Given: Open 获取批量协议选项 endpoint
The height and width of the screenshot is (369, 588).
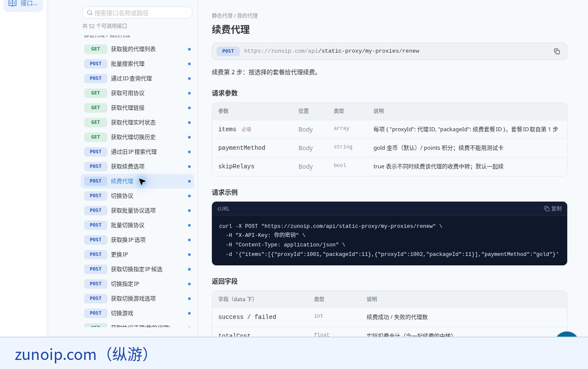Looking at the screenshot, I should (137, 211).
